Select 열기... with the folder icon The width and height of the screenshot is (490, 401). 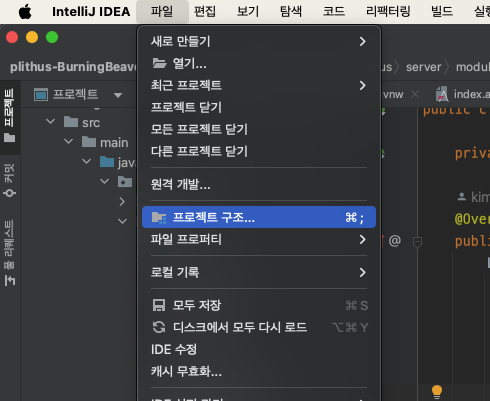pos(259,63)
